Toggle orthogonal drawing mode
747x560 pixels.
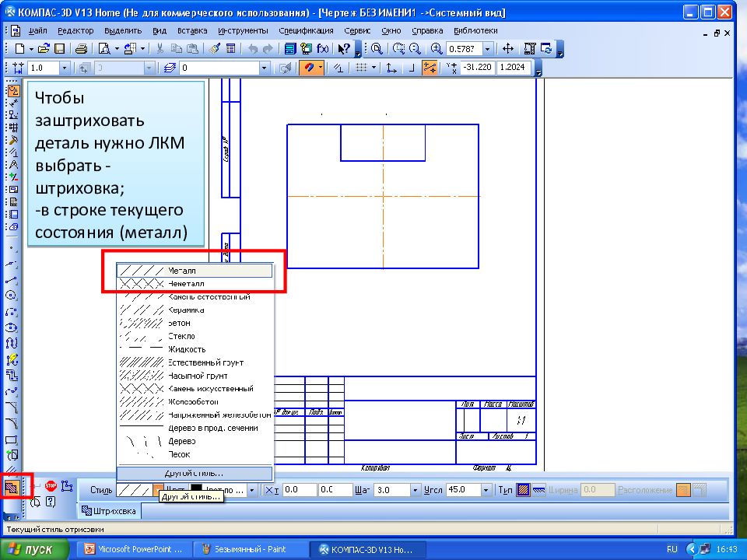[x=411, y=68]
